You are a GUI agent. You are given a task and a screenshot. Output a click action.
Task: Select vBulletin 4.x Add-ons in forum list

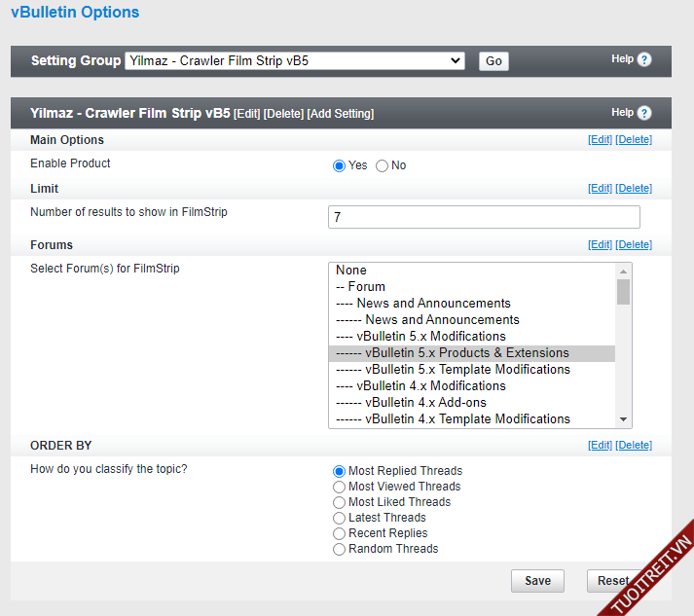pos(425,403)
